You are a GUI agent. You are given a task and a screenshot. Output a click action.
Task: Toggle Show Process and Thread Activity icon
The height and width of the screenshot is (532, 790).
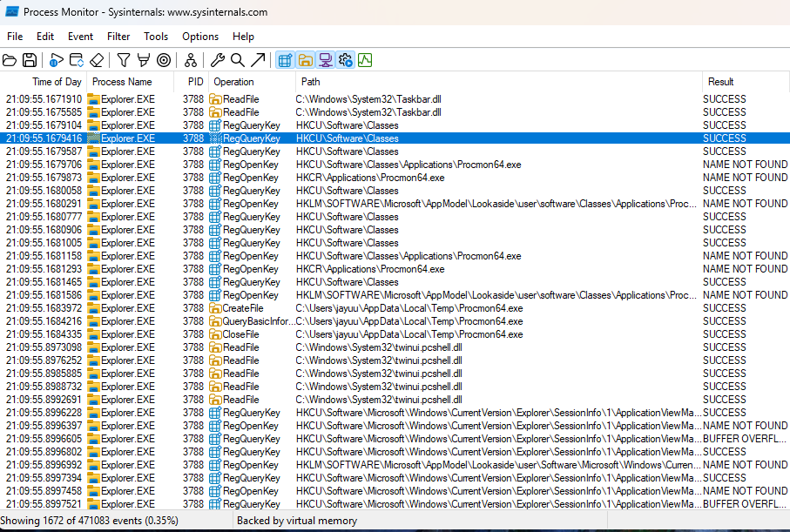345,60
